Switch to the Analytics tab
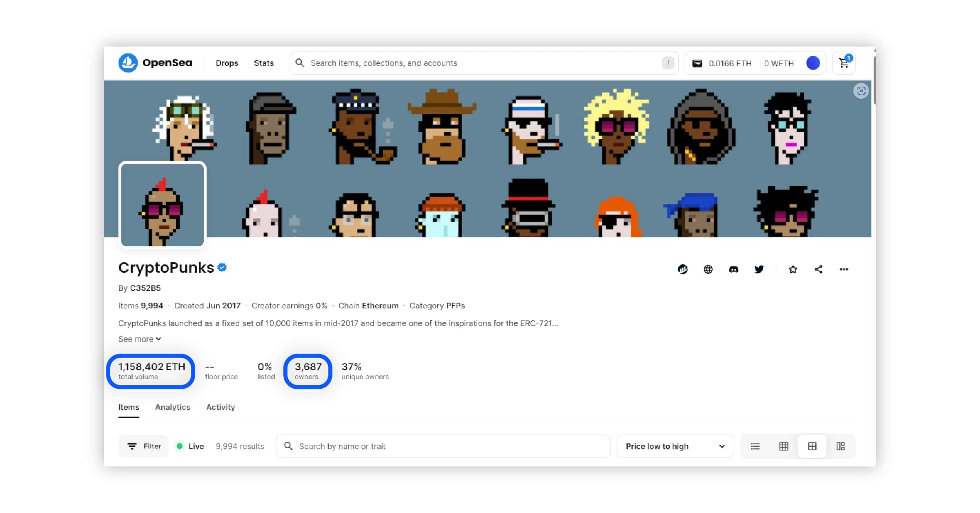The width and height of the screenshot is (980, 513). pos(173,407)
